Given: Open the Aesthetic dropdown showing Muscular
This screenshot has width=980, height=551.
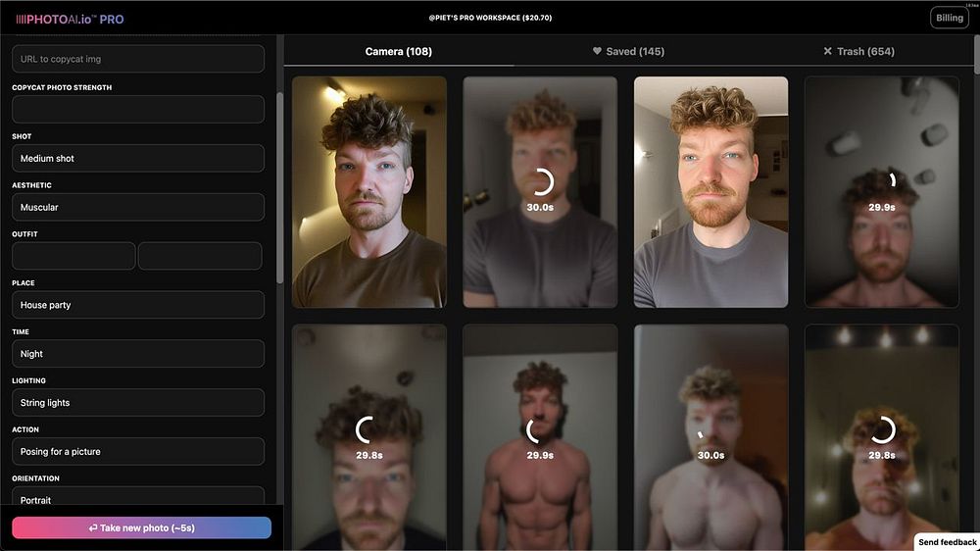Looking at the screenshot, I should (x=138, y=207).
